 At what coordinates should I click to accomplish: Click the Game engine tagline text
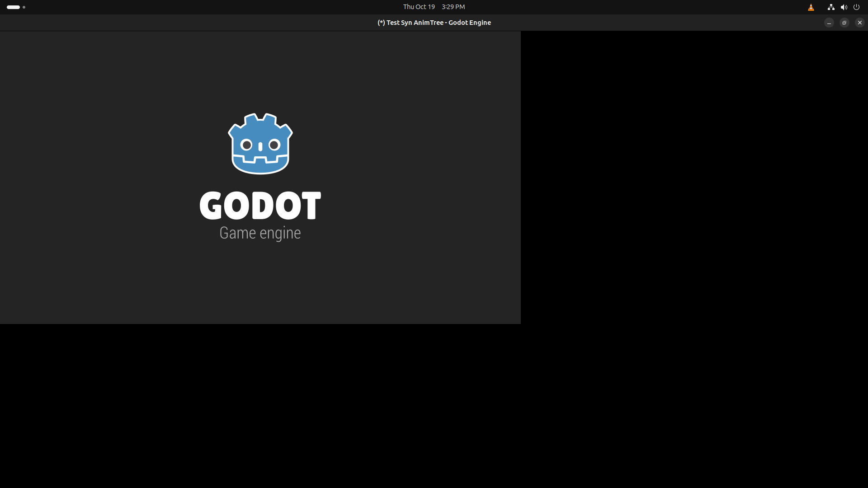click(x=260, y=233)
